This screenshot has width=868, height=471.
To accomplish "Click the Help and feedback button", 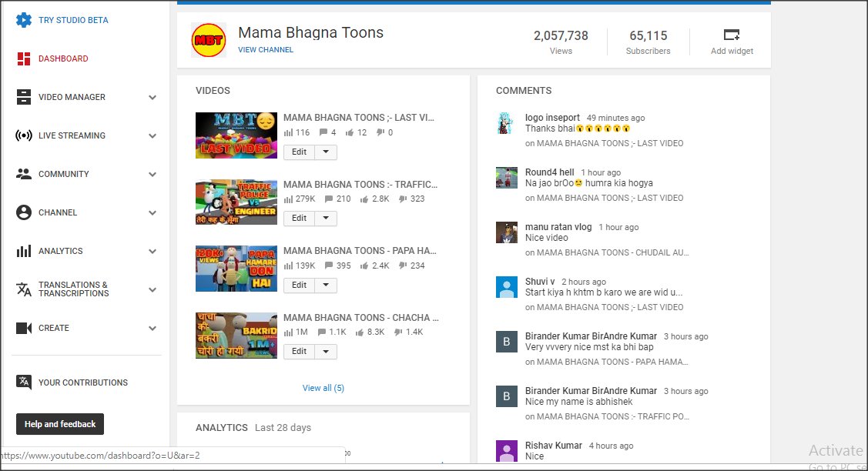I will coord(60,424).
